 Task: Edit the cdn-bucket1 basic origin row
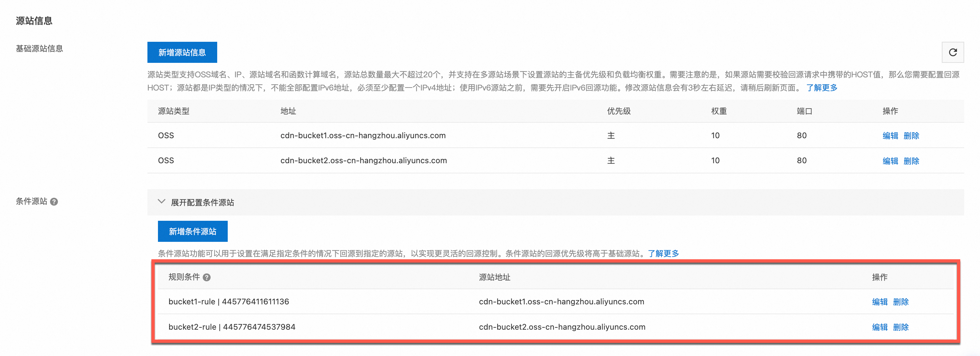point(890,136)
